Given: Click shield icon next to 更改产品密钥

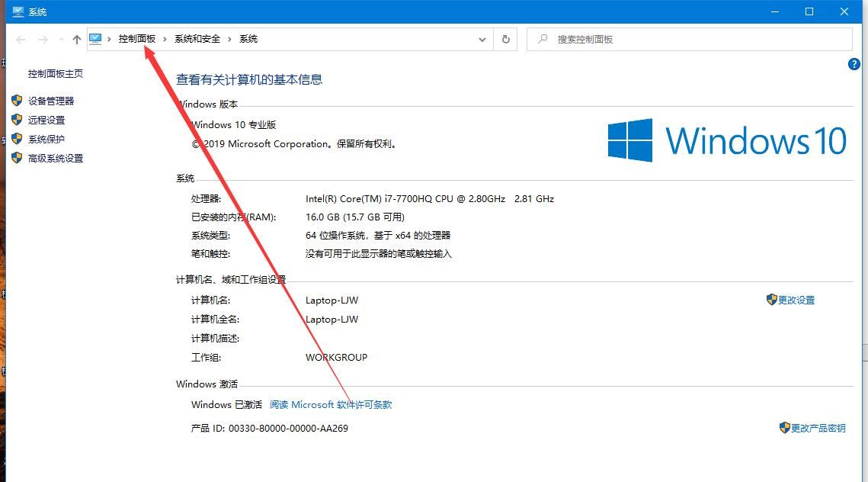Looking at the screenshot, I should coord(784,428).
